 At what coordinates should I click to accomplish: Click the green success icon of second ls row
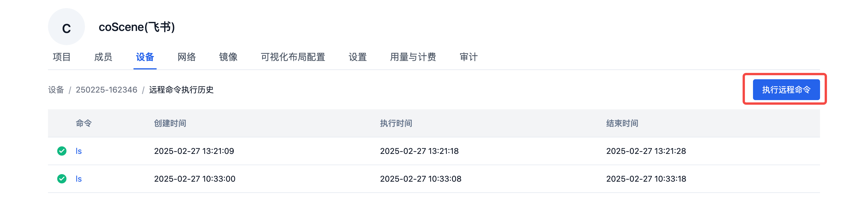tap(62, 179)
